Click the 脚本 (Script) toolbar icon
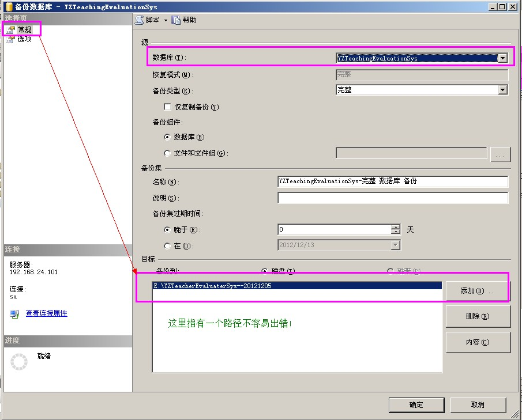The width and height of the screenshot is (522, 420). click(140, 19)
